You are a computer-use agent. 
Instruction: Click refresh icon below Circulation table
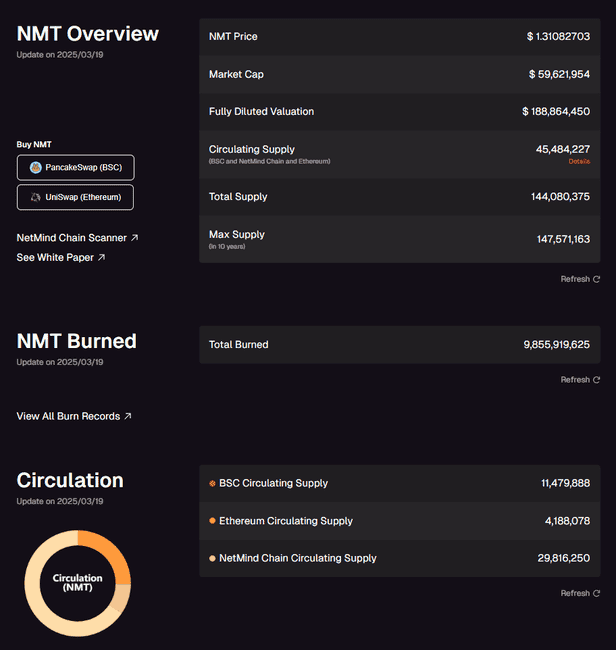pos(596,594)
